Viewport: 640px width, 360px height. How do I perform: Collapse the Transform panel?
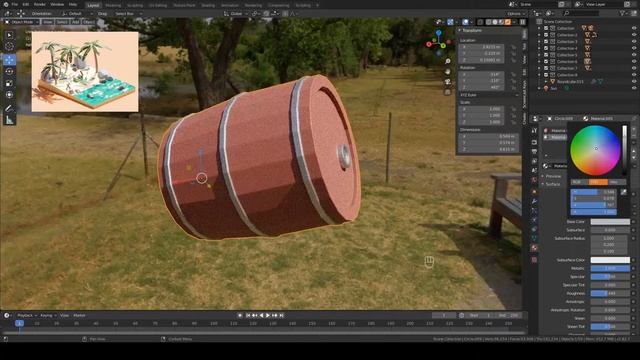[x=460, y=31]
